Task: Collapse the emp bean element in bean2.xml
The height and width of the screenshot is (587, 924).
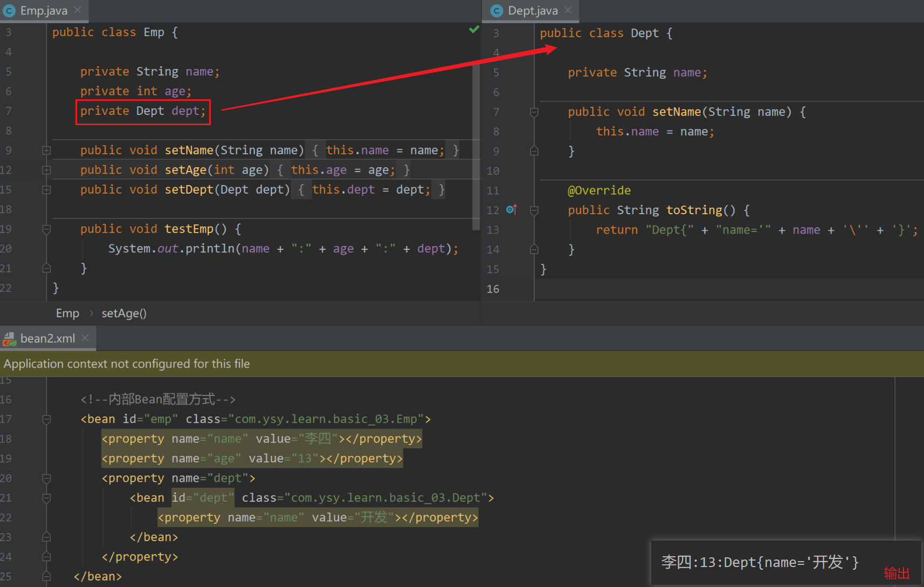Action: click(46, 419)
